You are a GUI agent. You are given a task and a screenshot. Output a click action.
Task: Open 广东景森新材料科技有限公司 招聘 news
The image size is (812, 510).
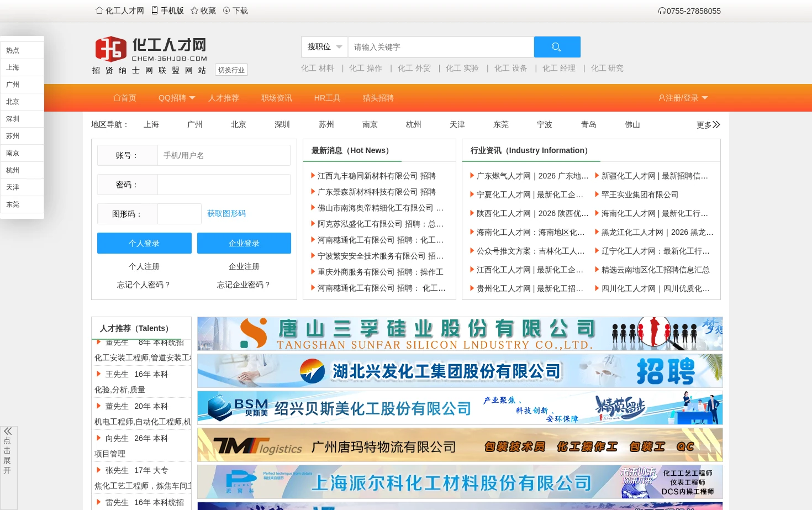point(377,192)
